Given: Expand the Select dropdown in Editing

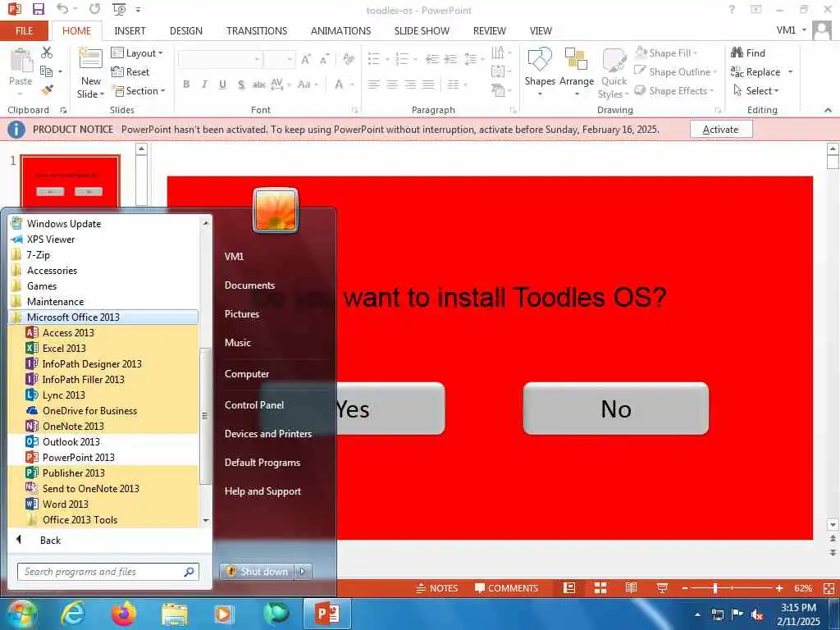Looking at the screenshot, I should coord(756,90).
